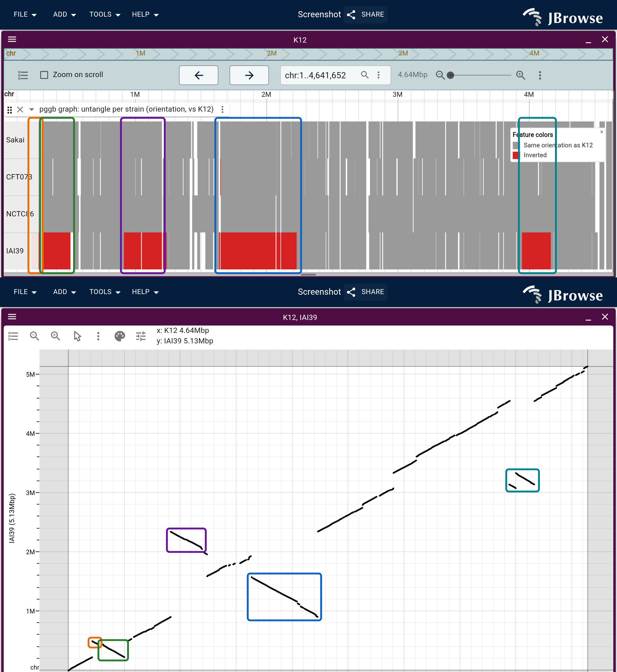The image size is (617, 672).
Task: Click the top SHARE button
Action: pos(366,14)
